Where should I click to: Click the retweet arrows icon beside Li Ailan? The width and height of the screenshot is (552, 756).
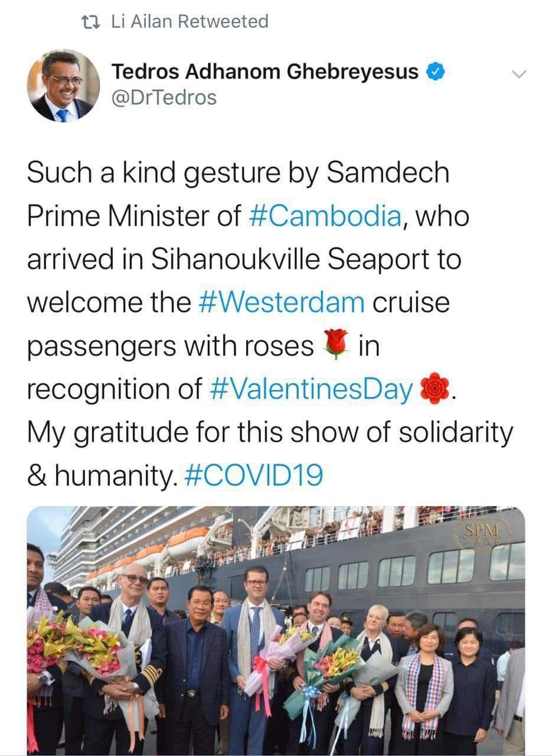point(91,22)
